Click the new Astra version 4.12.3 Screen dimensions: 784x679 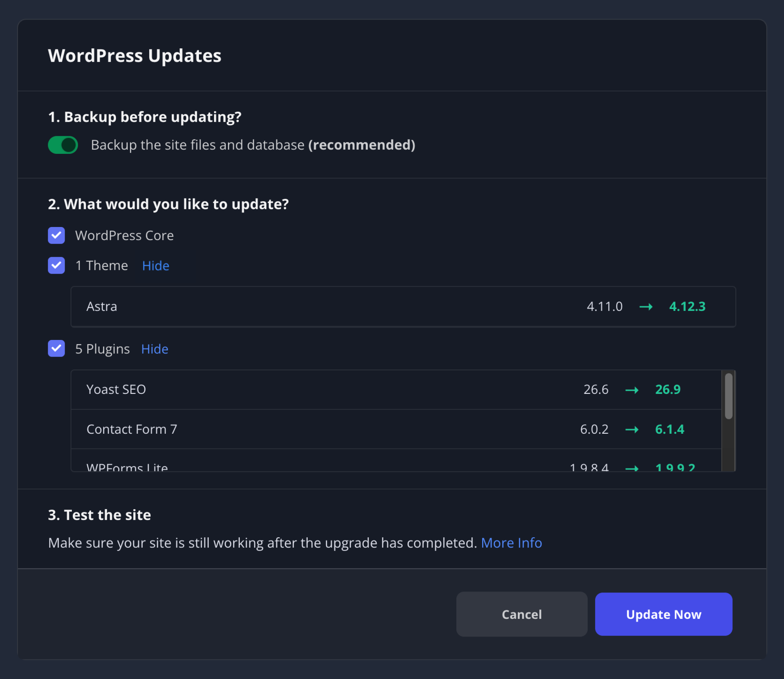click(x=687, y=307)
